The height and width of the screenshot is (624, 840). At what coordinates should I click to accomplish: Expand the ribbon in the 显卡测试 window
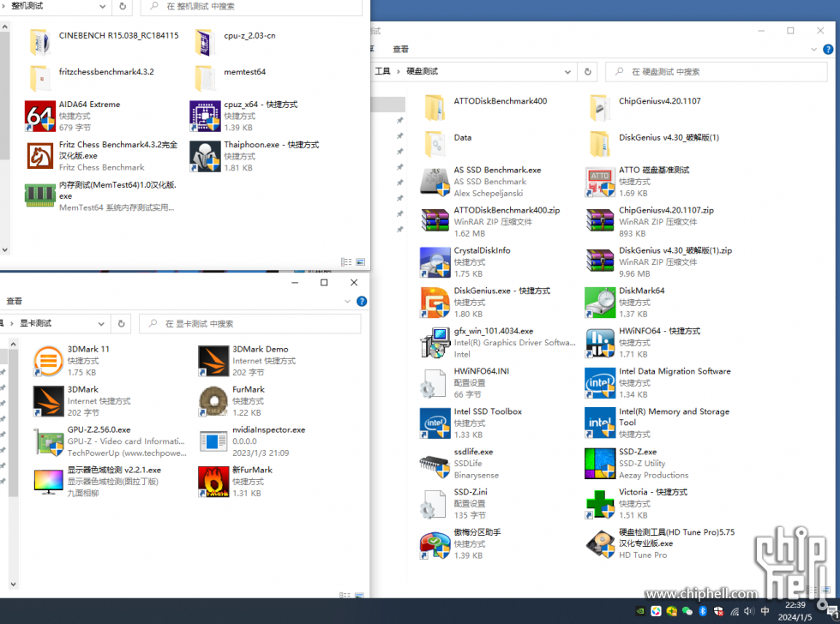347,302
